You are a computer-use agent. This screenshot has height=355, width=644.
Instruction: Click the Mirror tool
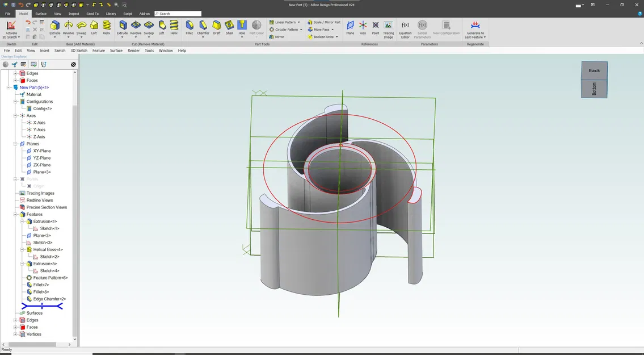pos(276,37)
